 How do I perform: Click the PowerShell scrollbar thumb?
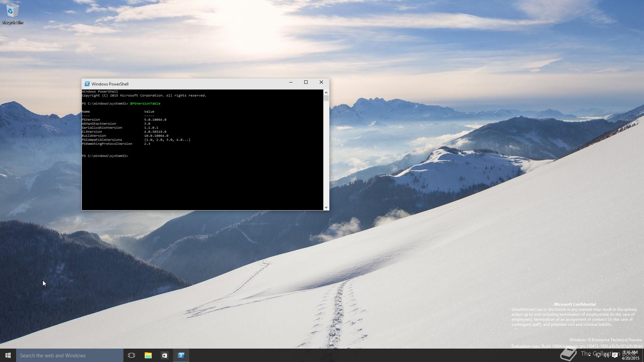(326, 98)
